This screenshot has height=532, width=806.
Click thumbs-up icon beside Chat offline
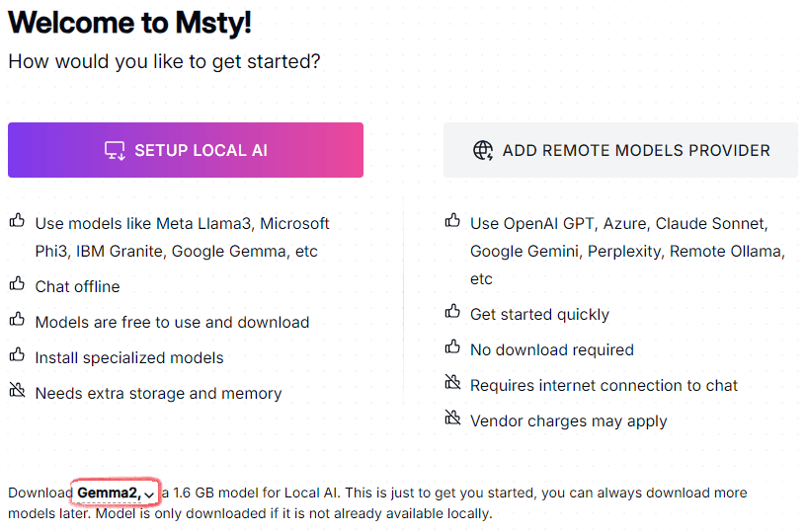17,285
